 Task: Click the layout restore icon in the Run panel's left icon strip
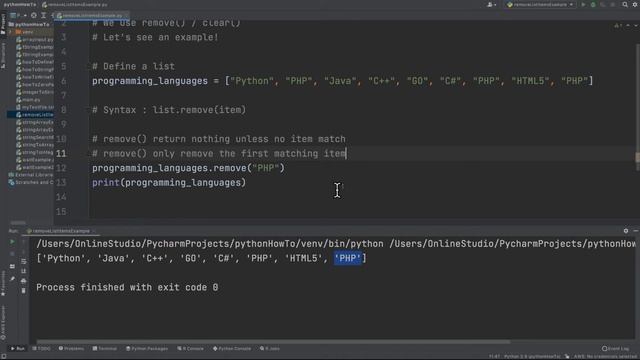pos(12,266)
